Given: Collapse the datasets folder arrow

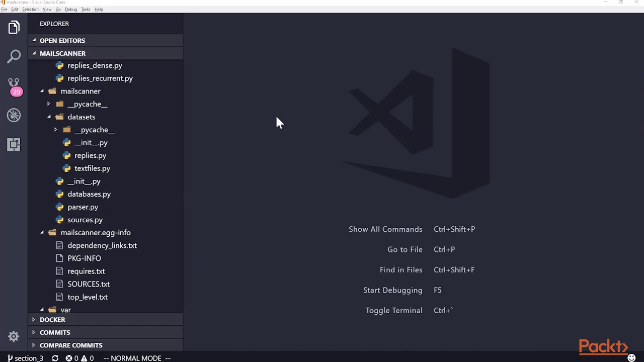Looking at the screenshot, I should (x=49, y=117).
